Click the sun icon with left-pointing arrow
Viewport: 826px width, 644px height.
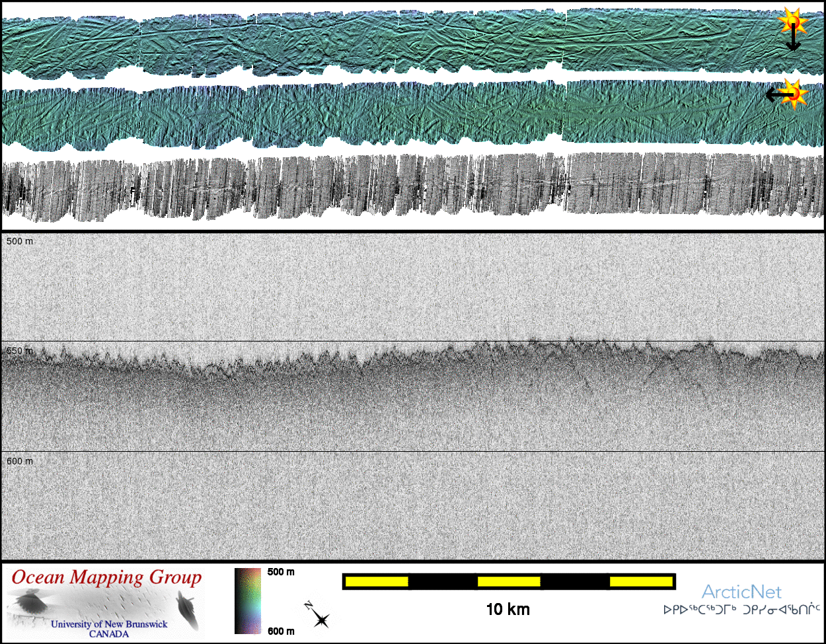(x=795, y=92)
